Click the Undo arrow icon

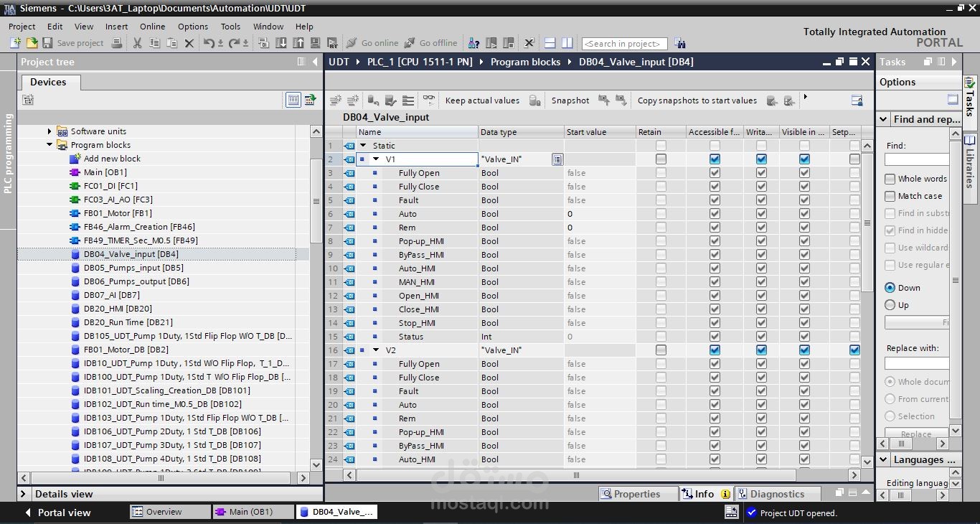[x=209, y=43]
